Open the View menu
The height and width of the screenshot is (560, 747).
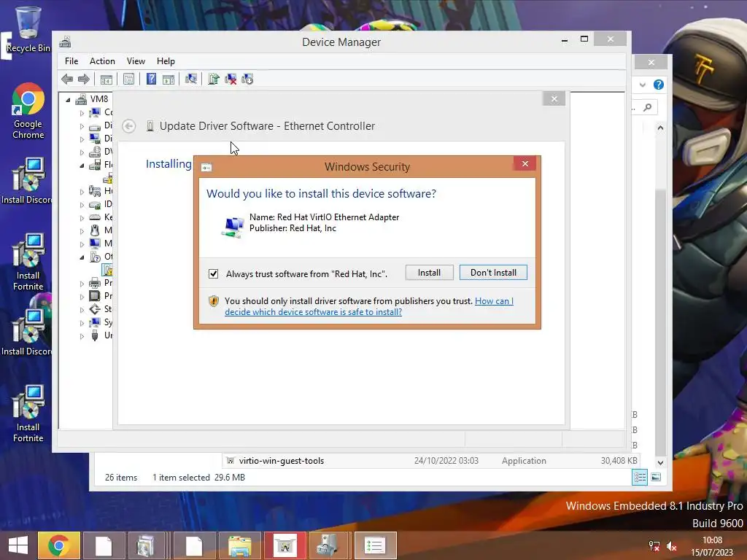[136, 61]
